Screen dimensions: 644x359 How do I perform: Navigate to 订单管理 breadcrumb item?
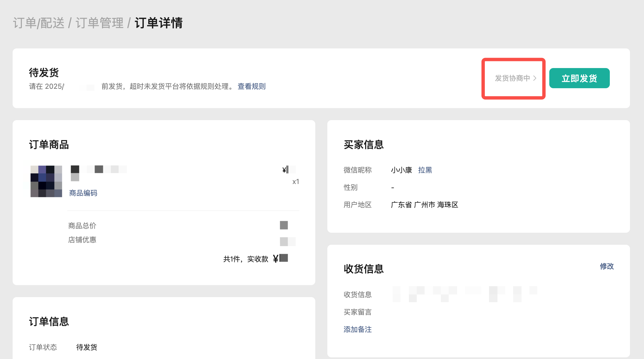pyautogui.click(x=99, y=23)
